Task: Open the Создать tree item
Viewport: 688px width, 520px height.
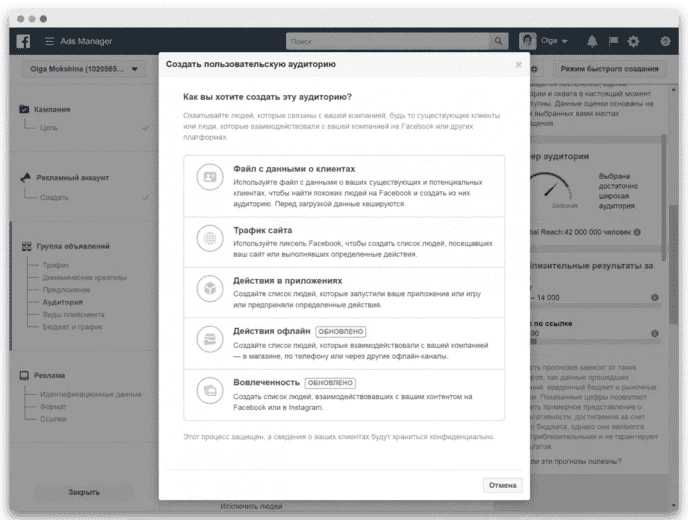Action: (54, 197)
